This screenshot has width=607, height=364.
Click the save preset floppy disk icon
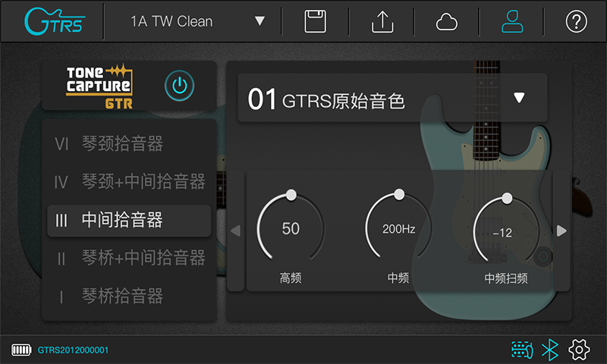click(315, 21)
